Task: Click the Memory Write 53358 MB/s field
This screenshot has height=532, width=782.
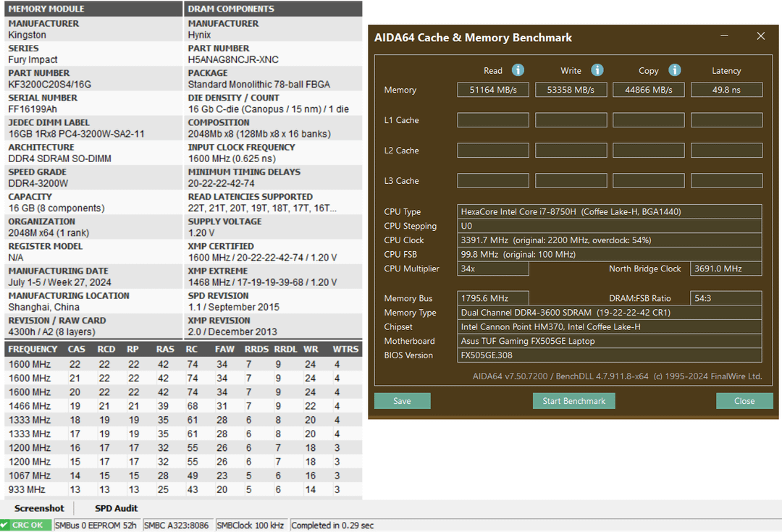Action: pos(571,90)
